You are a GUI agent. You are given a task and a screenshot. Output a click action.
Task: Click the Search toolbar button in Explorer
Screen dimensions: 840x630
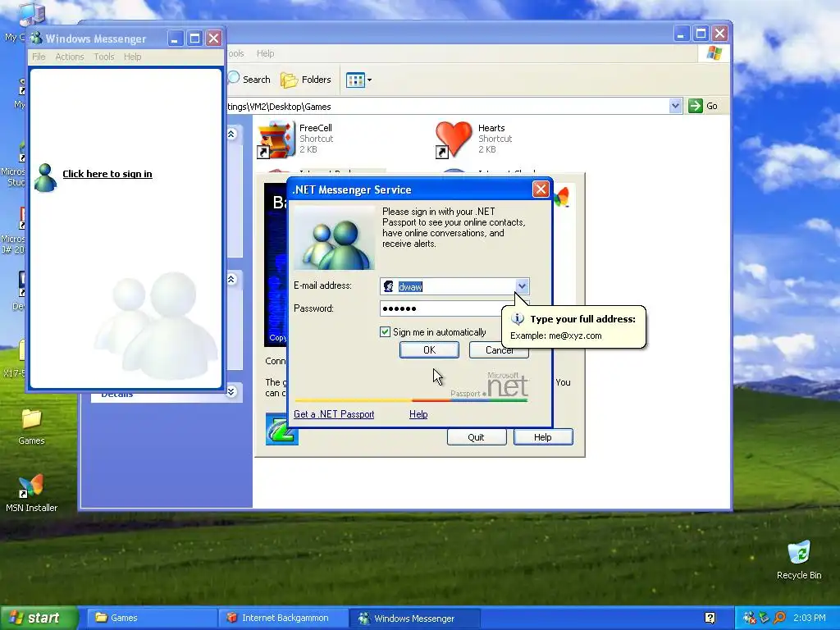pos(249,80)
